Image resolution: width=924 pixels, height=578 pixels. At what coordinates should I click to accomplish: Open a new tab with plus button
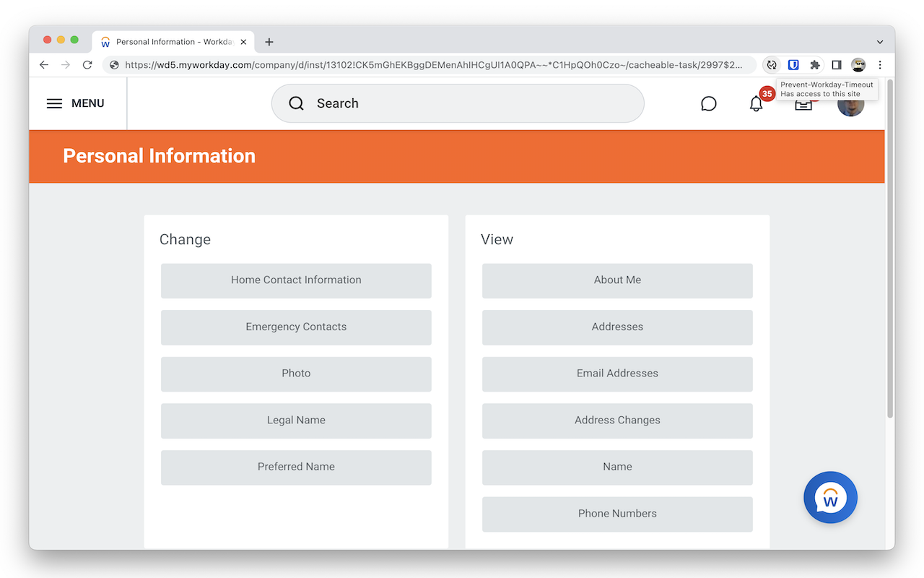(269, 42)
